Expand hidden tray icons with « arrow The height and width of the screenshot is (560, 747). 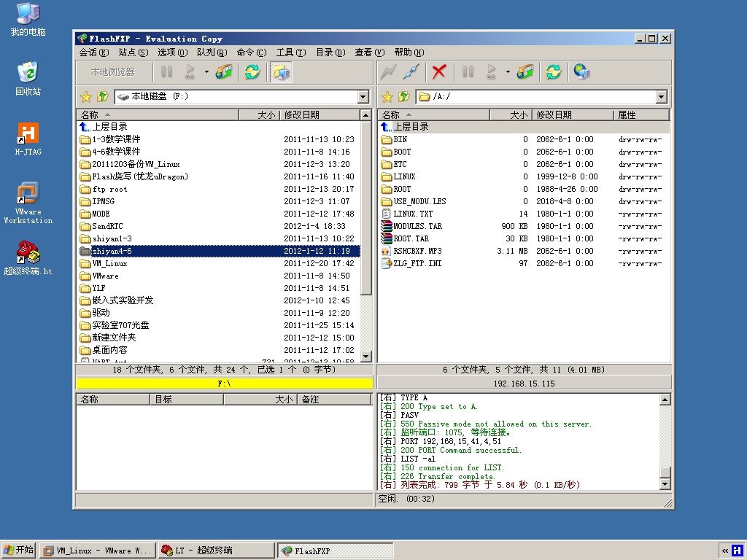tap(724, 551)
